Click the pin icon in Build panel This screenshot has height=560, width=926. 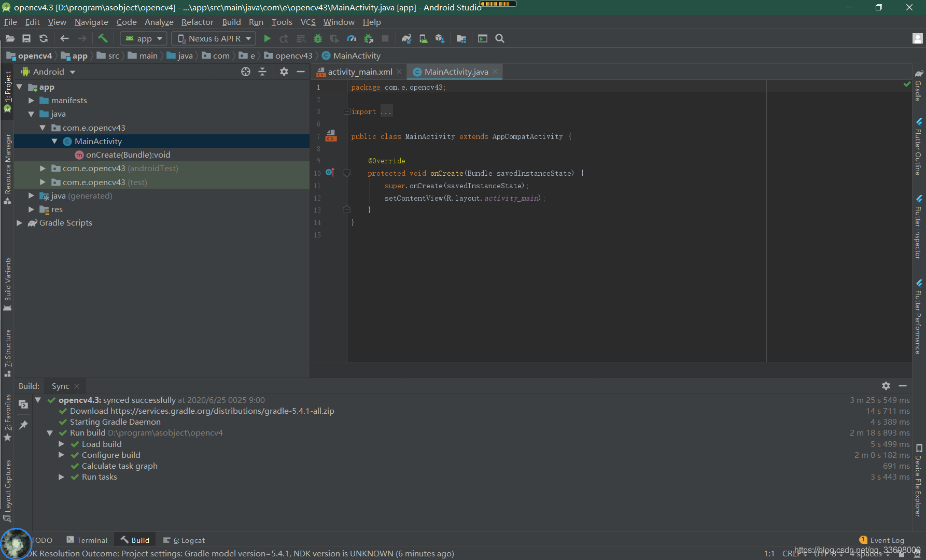(23, 425)
